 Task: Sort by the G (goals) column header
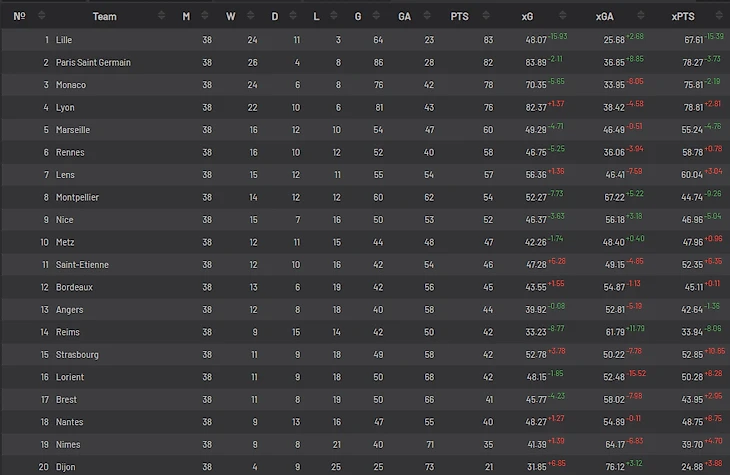[357, 16]
